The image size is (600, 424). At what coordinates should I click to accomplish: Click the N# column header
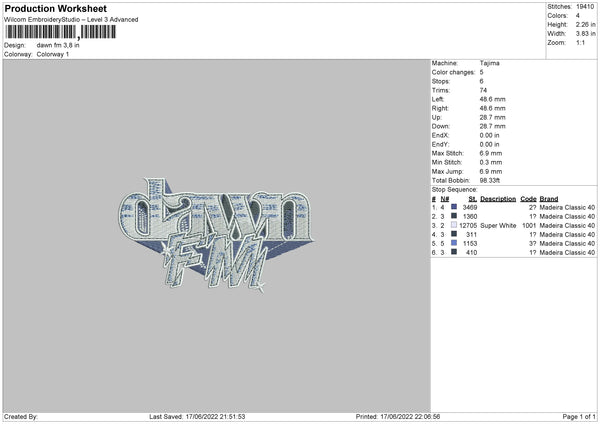click(x=444, y=198)
